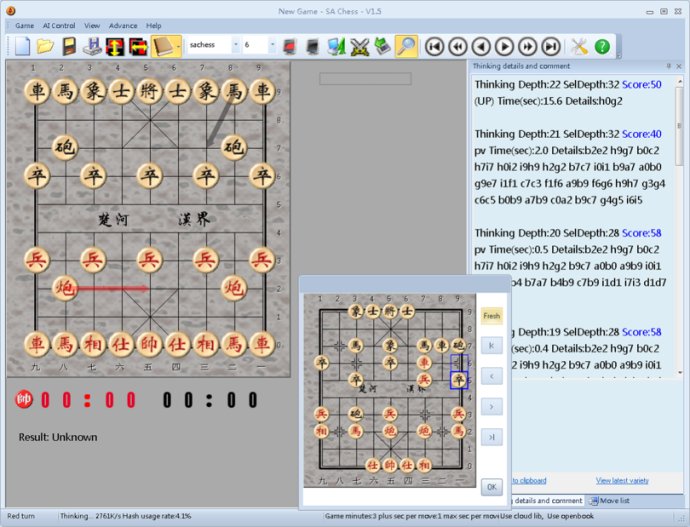The height and width of the screenshot is (527, 690).
Task: Save the game with the dark floppy icon
Action: [x=69, y=46]
